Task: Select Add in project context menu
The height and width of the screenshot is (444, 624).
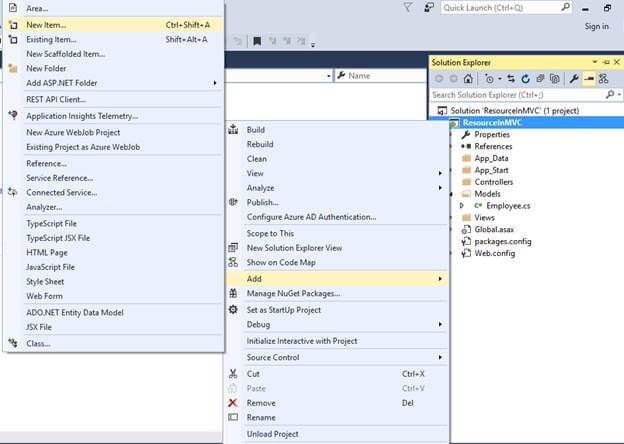Action: (337, 278)
